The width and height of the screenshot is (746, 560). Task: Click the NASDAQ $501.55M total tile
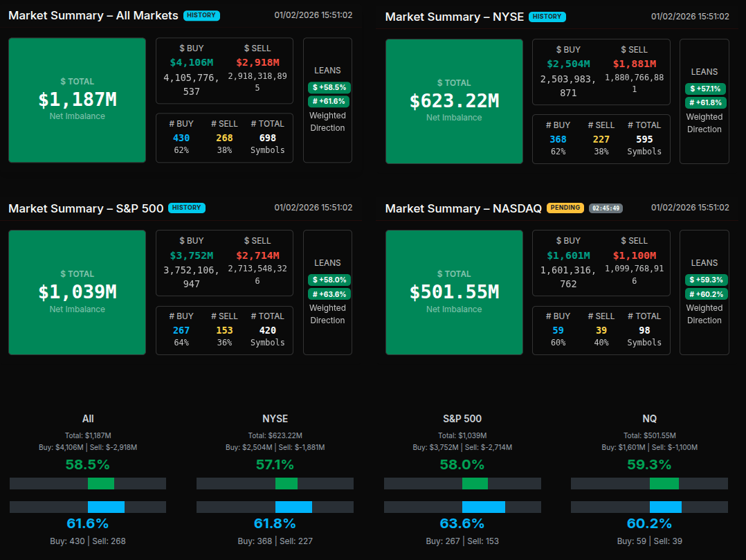coord(454,292)
